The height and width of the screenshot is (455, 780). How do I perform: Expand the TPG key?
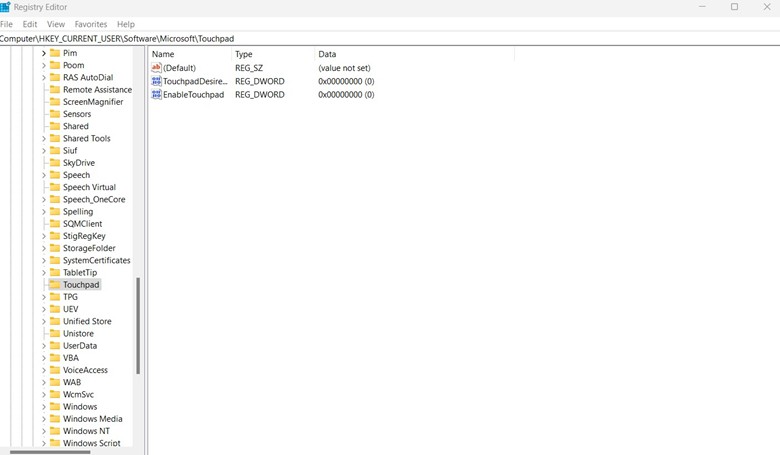[44, 297]
